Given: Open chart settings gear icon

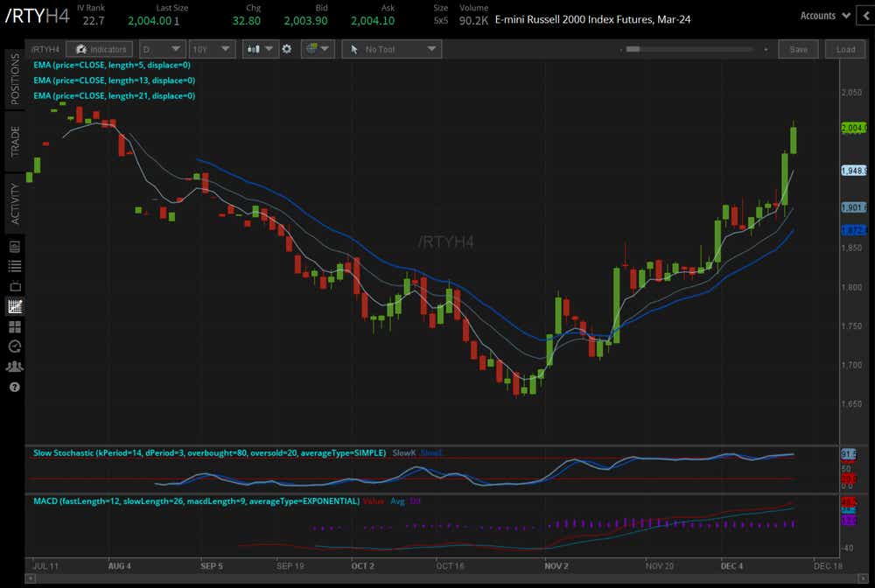Looking at the screenshot, I should [286, 50].
